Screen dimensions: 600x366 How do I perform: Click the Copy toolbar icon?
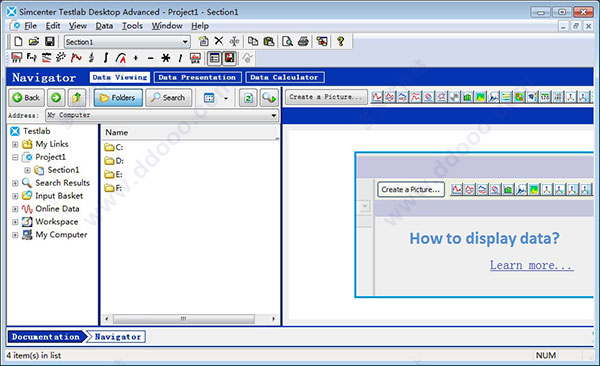pyautogui.click(x=253, y=41)
